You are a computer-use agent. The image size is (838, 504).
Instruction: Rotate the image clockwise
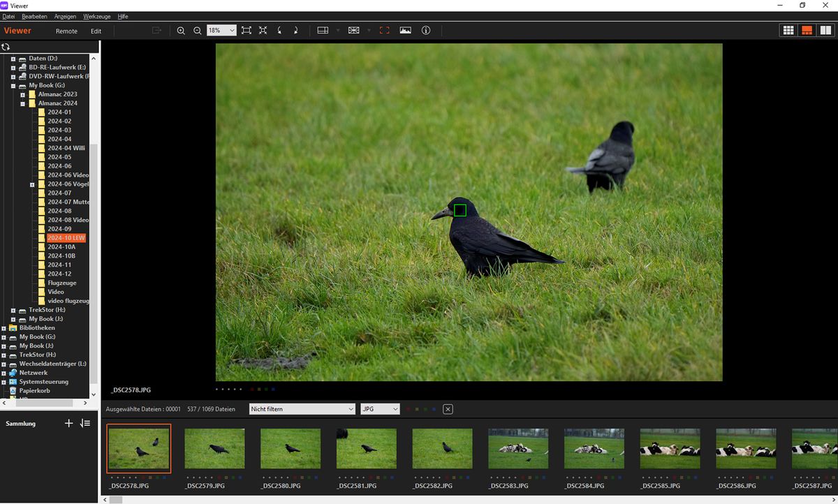(295, 30)
